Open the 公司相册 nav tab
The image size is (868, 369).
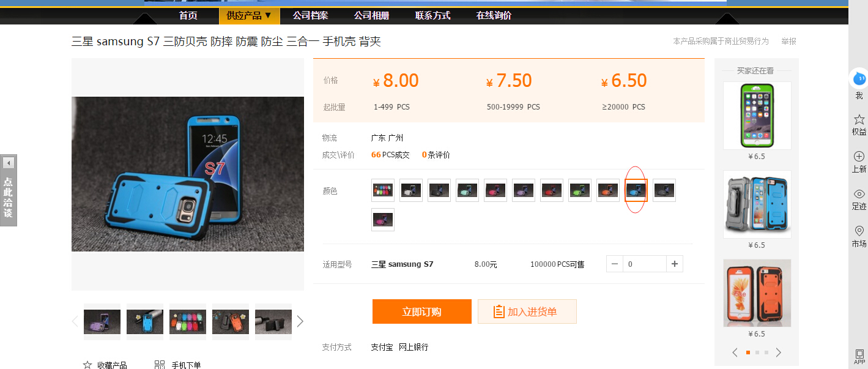[371, 16]
